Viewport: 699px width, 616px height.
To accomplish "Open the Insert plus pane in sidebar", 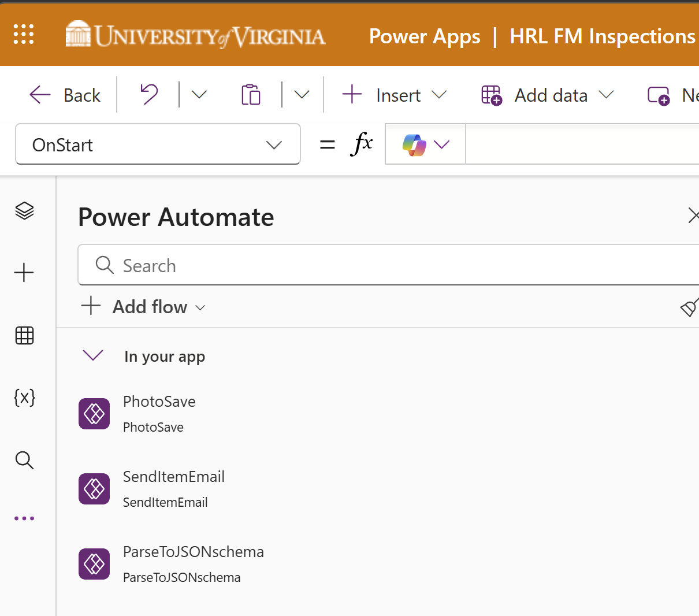I will point(24,272).
